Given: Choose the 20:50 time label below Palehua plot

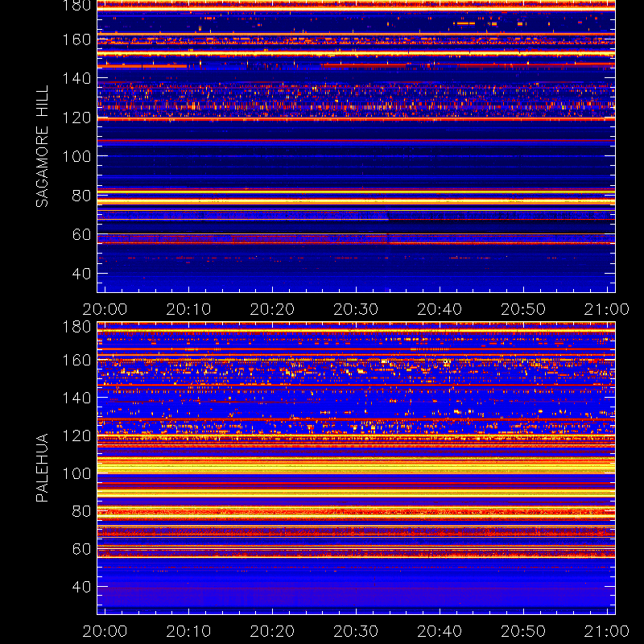Looking at the screenshot, I should coord(523,631).
